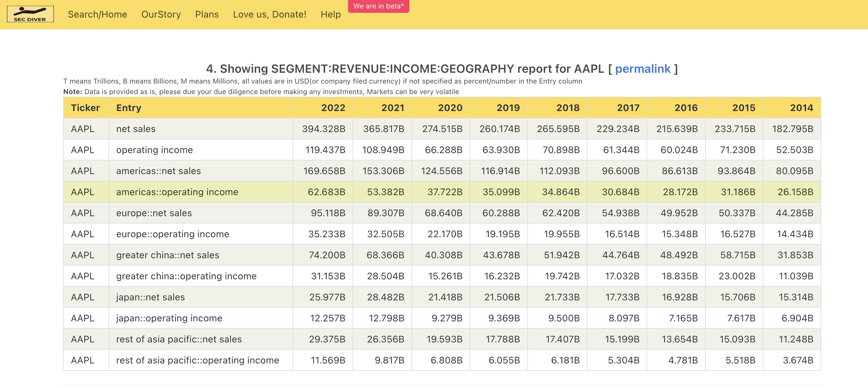This screenshot has width=868, height=388.
Task: Click the 74.200B greater china value
Action: pyautogui.click(x=327, y=255)
